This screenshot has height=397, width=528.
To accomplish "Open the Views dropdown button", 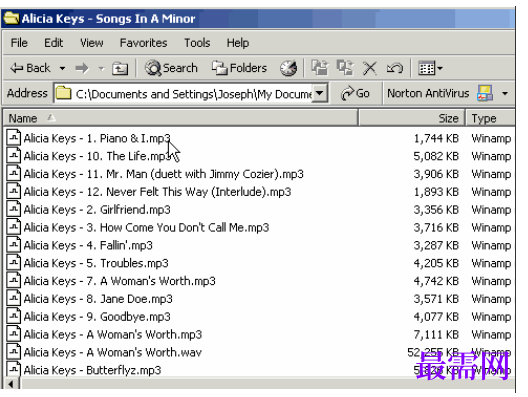I will point(430,68).
